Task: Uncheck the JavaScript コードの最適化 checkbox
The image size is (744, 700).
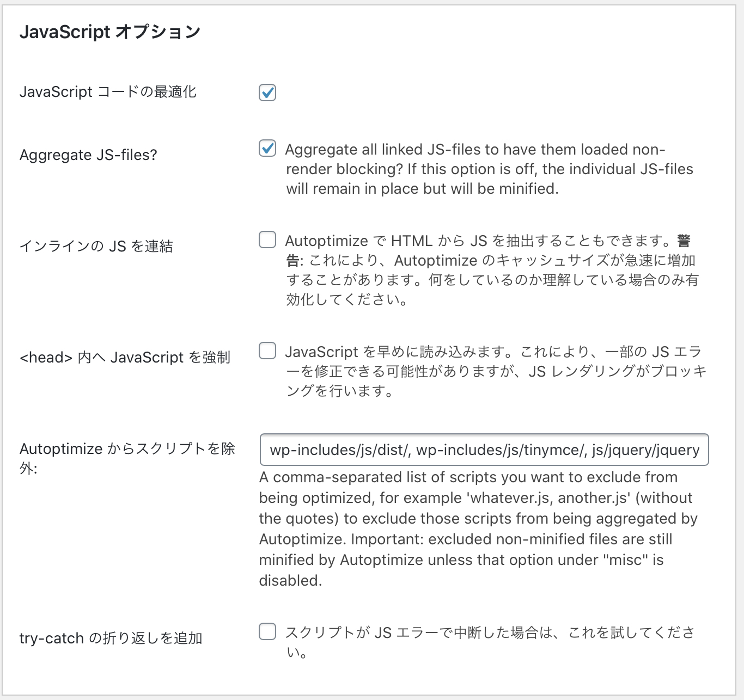Action: [267, 93]
